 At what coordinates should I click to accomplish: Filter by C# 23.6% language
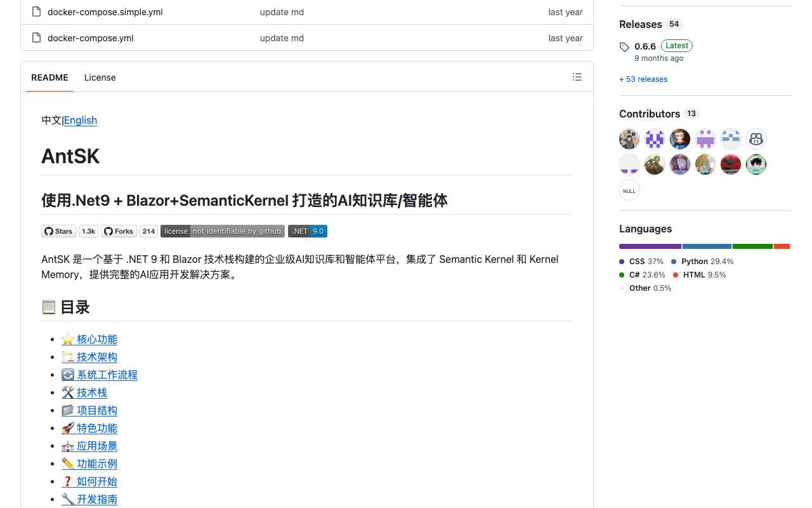coord(642,275)
